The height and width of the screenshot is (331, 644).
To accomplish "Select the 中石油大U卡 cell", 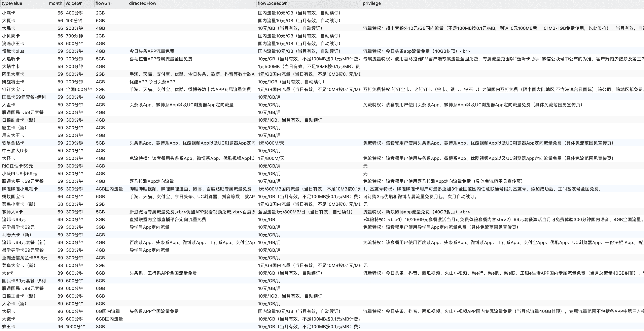I will [x=15, y=151].
